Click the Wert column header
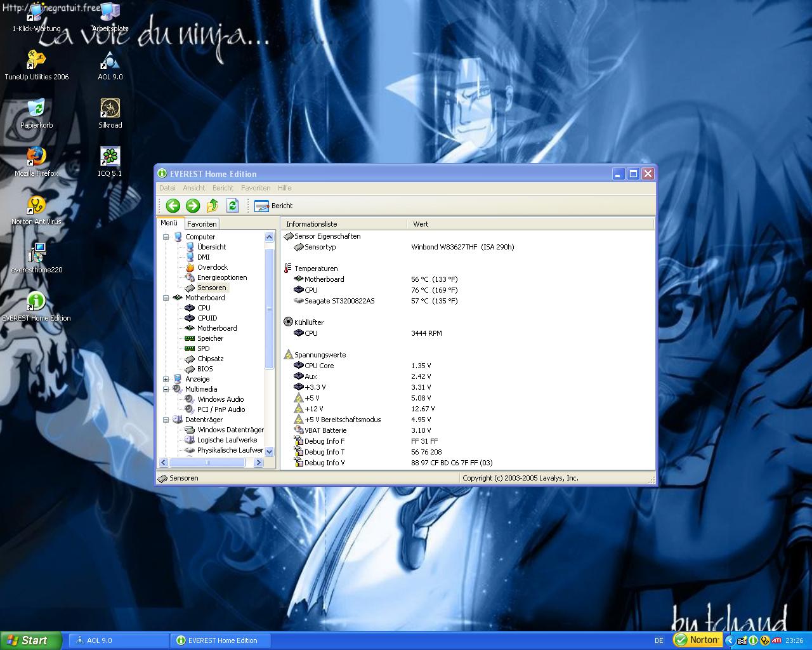 [x=421, y=224]
